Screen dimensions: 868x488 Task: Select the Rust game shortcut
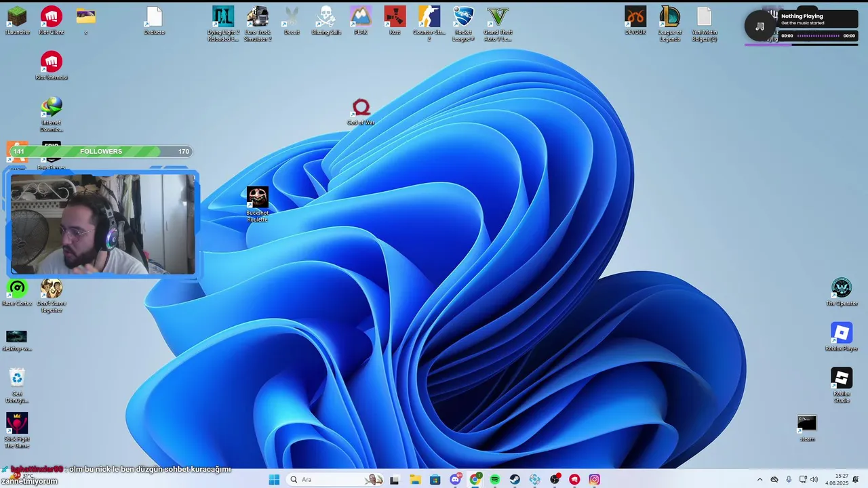pyautogui.click(x=395, y=20)
